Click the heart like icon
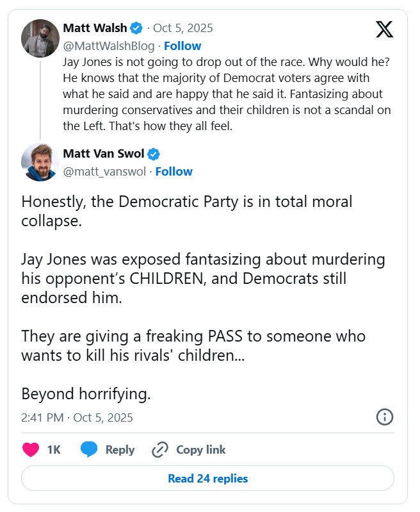Image resolution: width=420 pixels, height=512 pixels. click(31, 450)
